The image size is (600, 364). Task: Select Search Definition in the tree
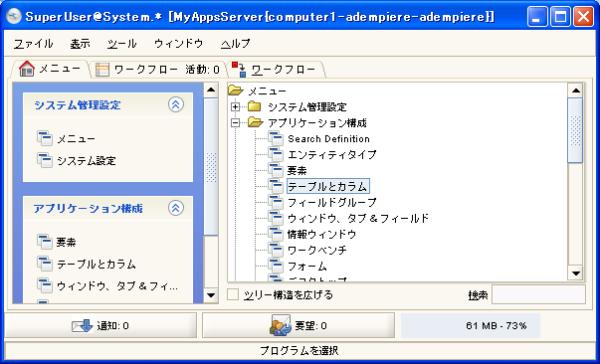328,139
